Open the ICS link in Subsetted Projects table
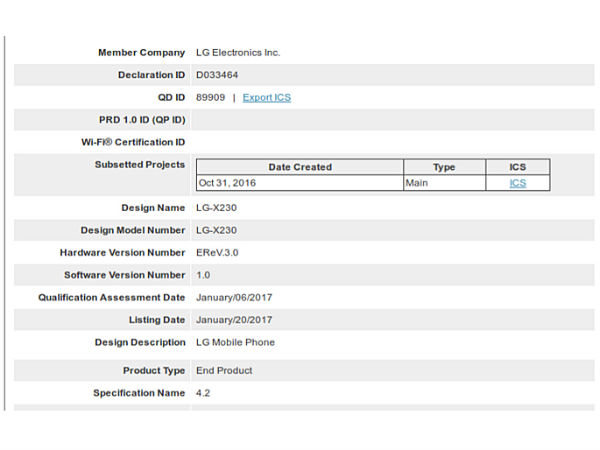 pyautogui.click(x=518, y=183)
